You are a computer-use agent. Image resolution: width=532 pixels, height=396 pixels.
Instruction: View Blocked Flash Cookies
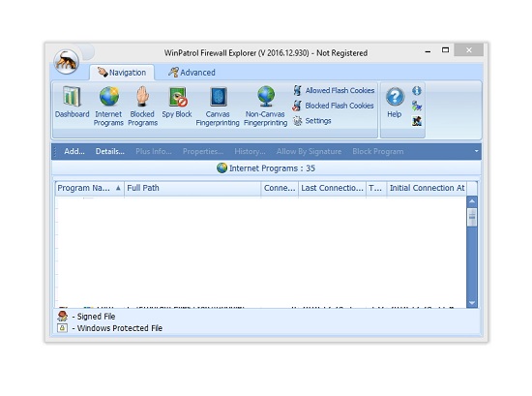(333, 106)
